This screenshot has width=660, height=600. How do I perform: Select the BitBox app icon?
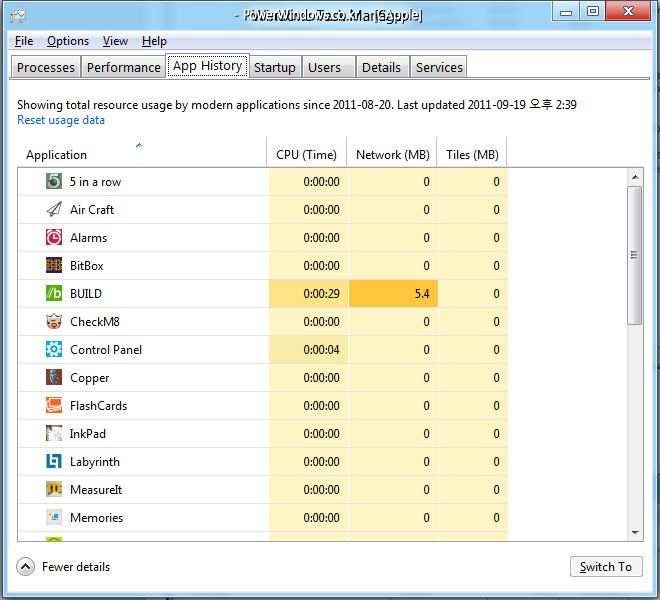[54, 265]
